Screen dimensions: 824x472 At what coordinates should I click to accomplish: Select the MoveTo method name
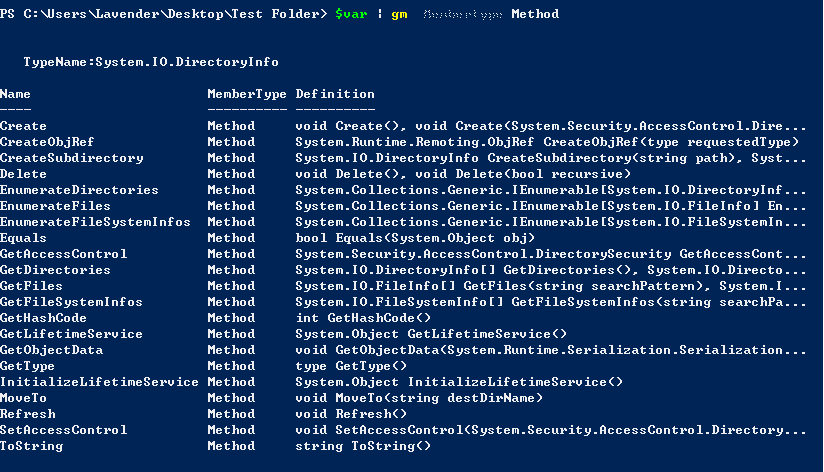coord(24,398)
